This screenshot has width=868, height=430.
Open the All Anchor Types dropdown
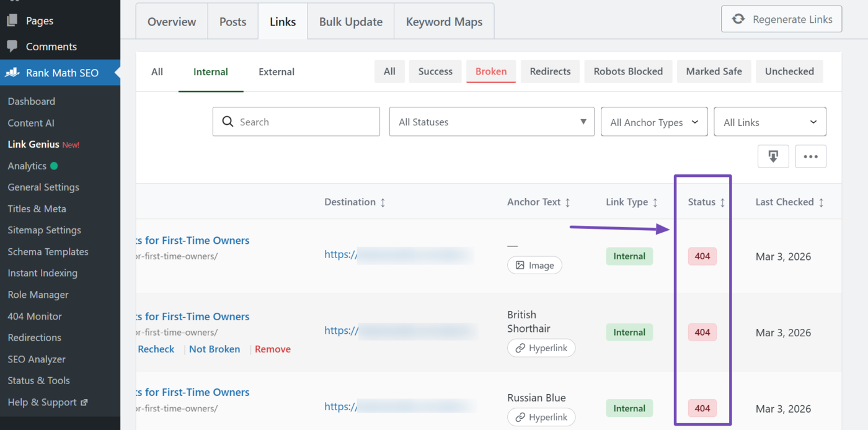[x=654, y=122]
